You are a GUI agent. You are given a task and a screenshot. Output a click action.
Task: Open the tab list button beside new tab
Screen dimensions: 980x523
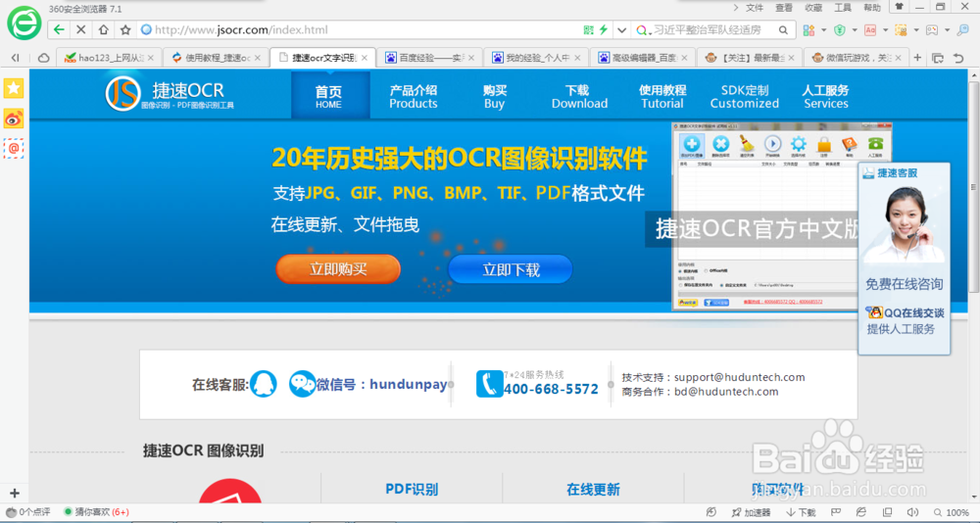point(938,58)
